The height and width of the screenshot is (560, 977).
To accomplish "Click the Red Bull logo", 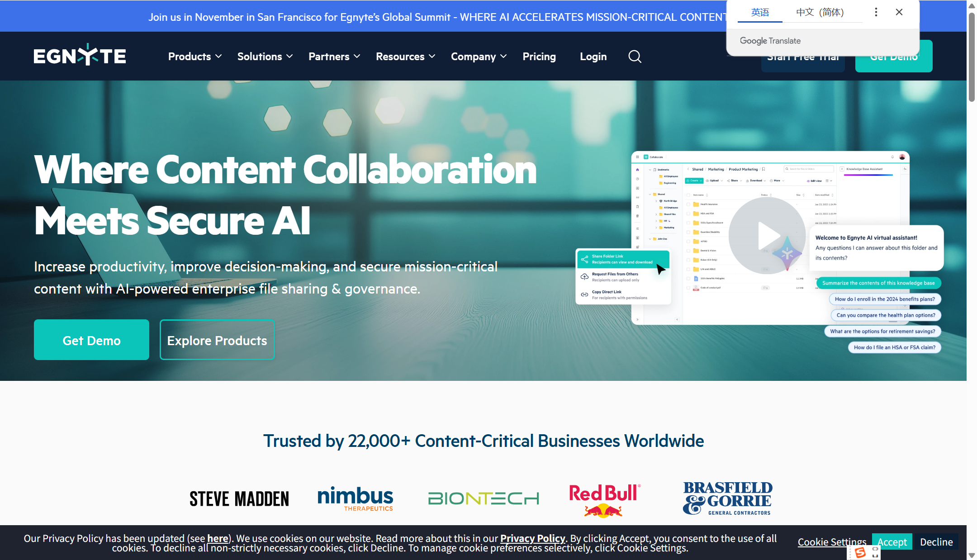I will (x=604, y=499).
